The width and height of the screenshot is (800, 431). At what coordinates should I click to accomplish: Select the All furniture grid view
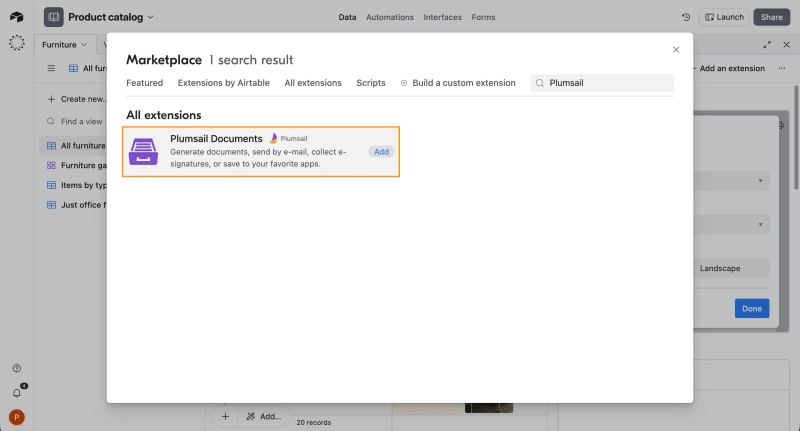[x=74, y=146]
